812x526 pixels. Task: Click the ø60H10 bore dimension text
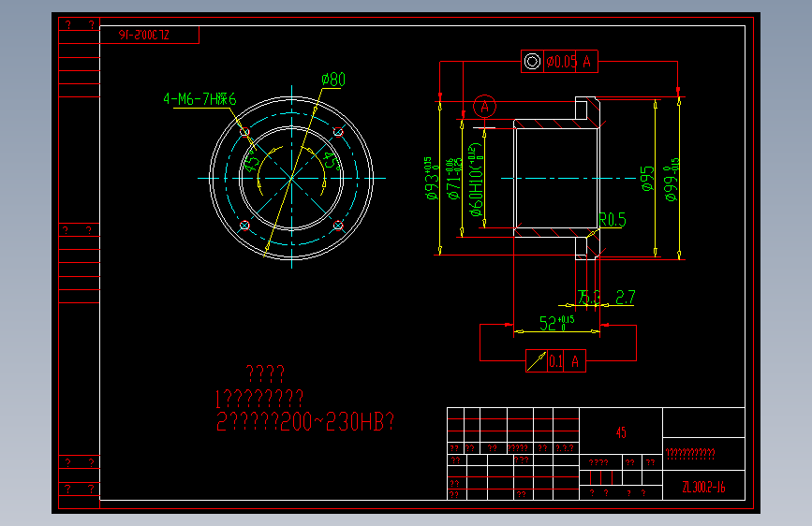[x=476, y=179]
